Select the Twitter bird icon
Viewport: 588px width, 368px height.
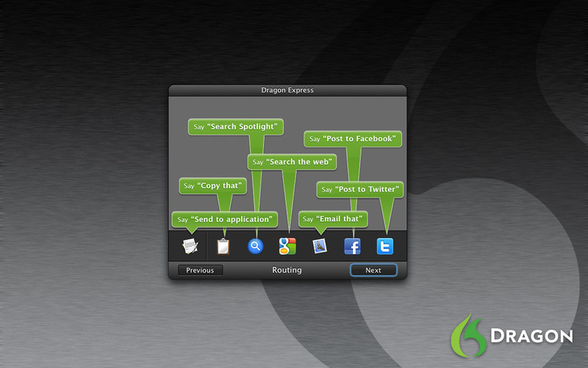(385, 246)
